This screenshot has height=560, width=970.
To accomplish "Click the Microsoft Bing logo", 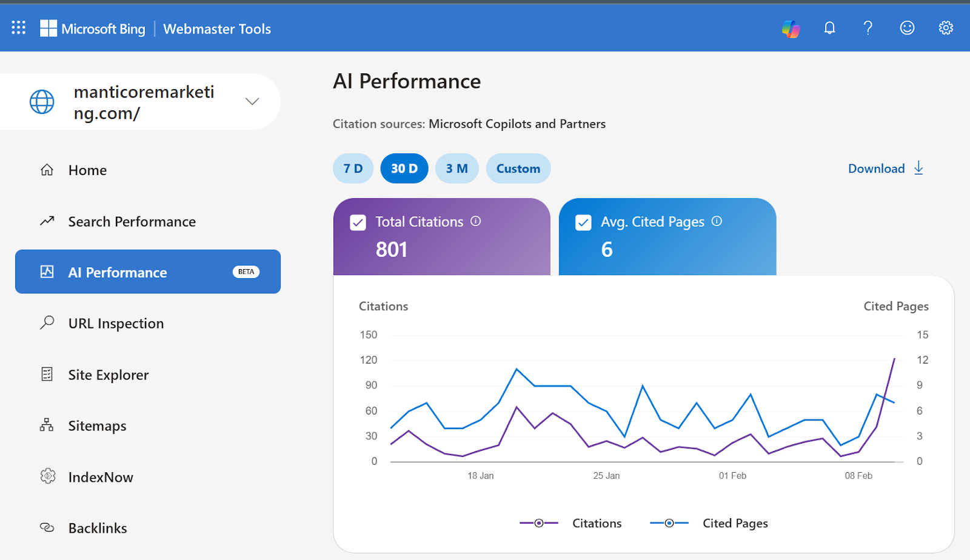I will pos(93,28).
